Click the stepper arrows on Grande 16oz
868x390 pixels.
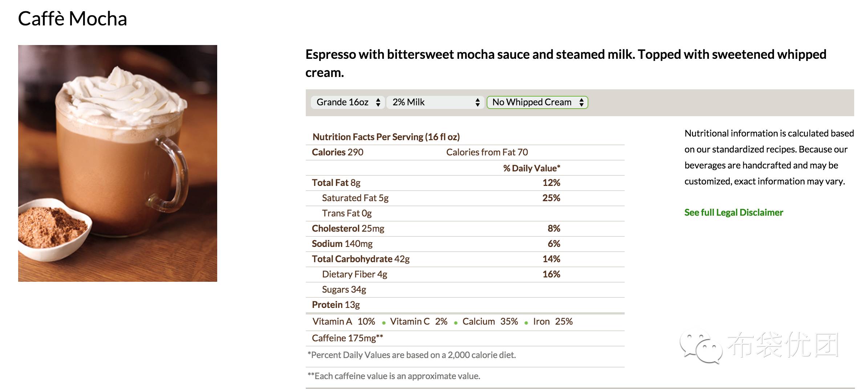pos(378,102)
